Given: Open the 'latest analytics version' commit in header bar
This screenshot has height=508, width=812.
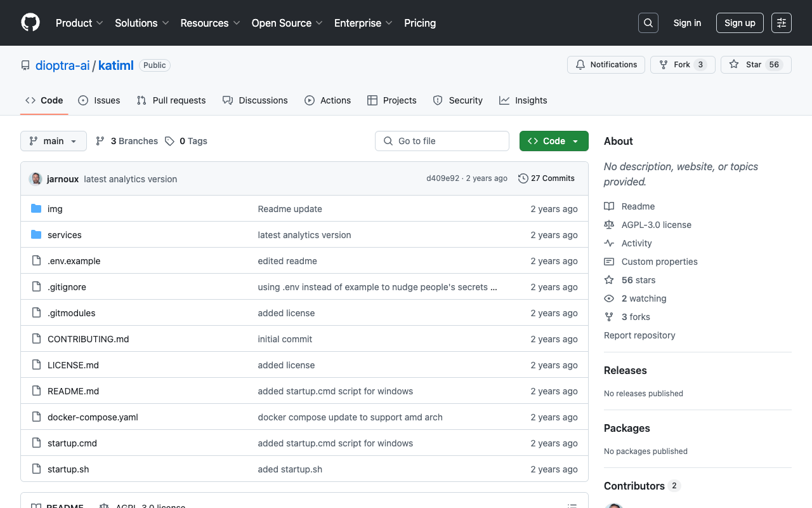Looking at the screenshot, I should pos(130,179).
